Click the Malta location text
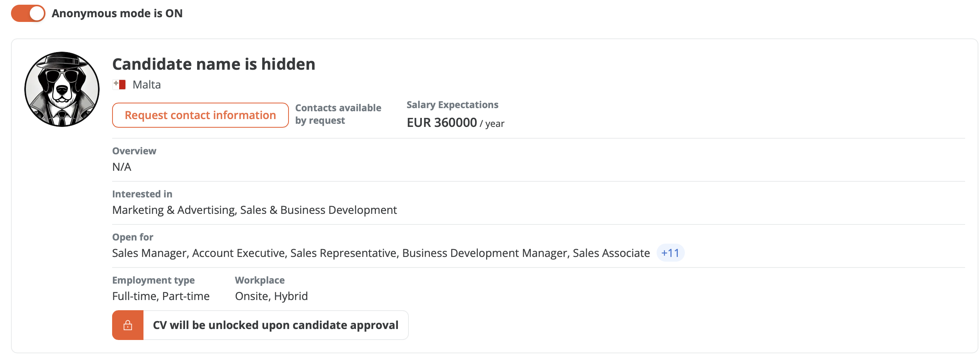Image resolution: width=980 pixels, height=358 pixels. pos(147,85)
